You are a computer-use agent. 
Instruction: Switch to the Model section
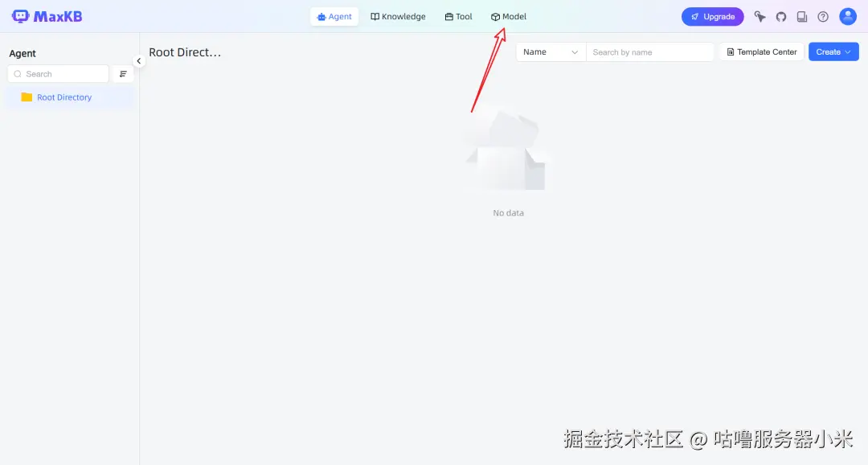tap(508, 16)
